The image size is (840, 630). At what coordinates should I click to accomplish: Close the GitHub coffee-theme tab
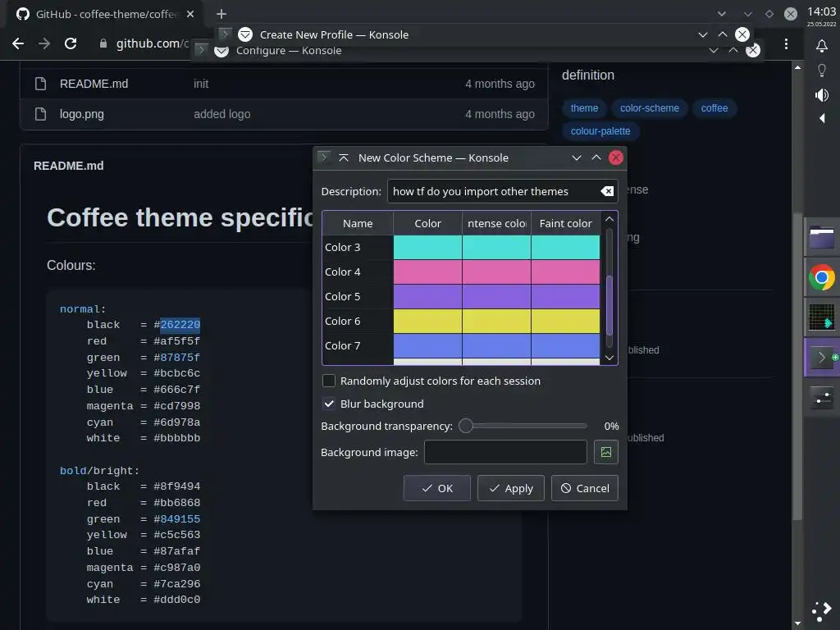(x=190, y=14)
